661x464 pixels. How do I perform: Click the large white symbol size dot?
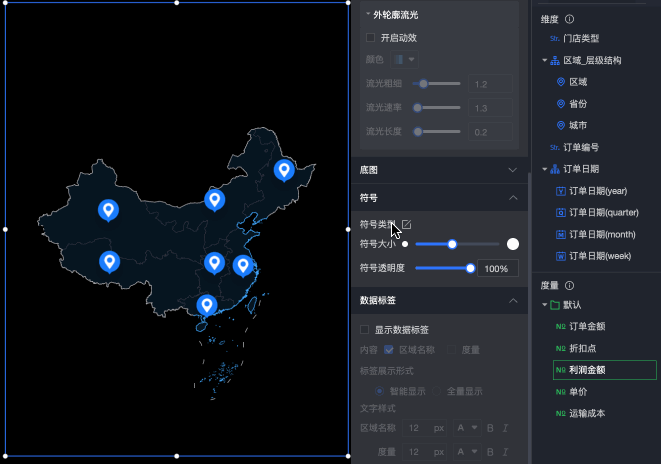click(513, 244)
